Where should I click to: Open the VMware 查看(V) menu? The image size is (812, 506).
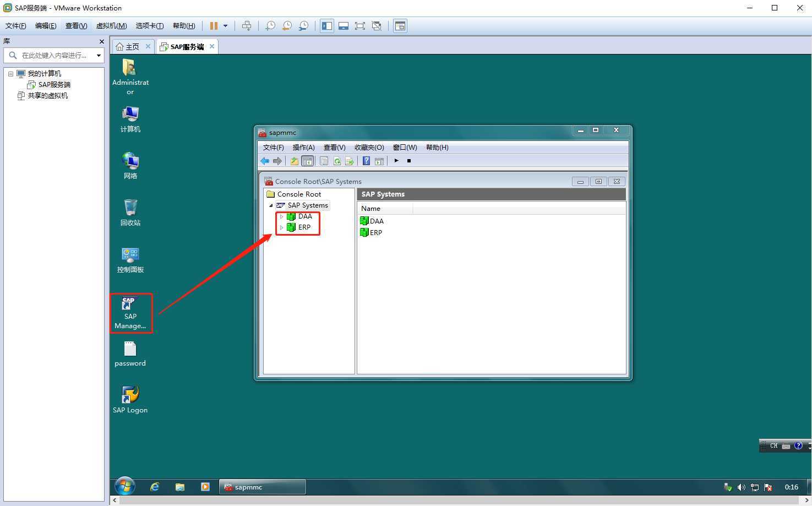[x=76, y=26]
